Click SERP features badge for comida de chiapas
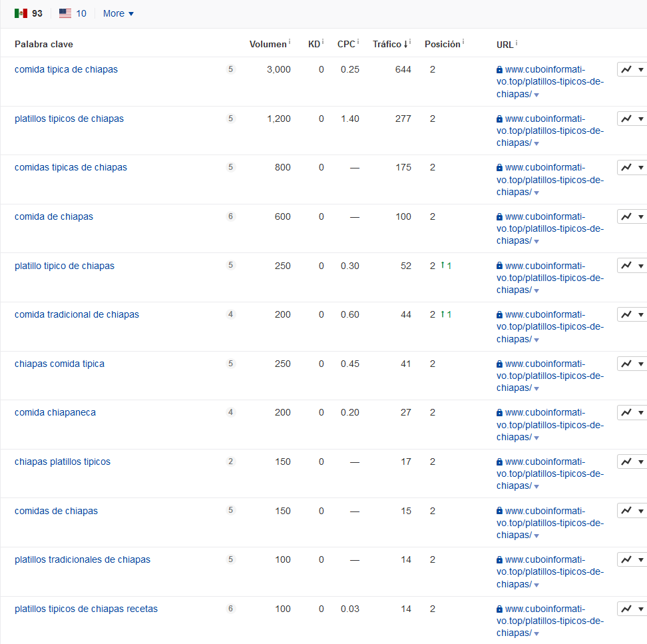The width and height of the screenshot is (647, 644). [x=231, y=216]
